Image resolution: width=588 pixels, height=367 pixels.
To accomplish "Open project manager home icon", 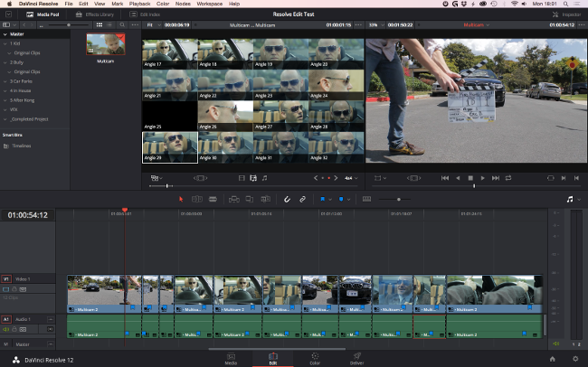I will (553, 359).
